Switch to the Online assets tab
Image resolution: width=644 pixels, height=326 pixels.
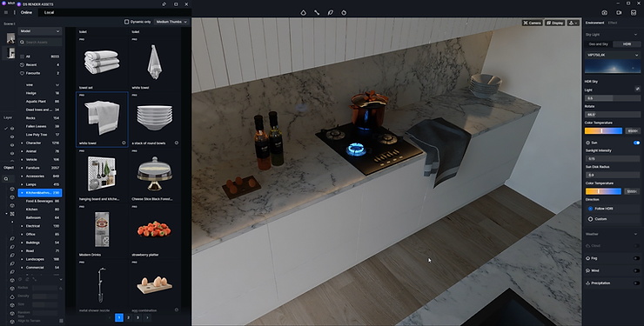point(26,12)
